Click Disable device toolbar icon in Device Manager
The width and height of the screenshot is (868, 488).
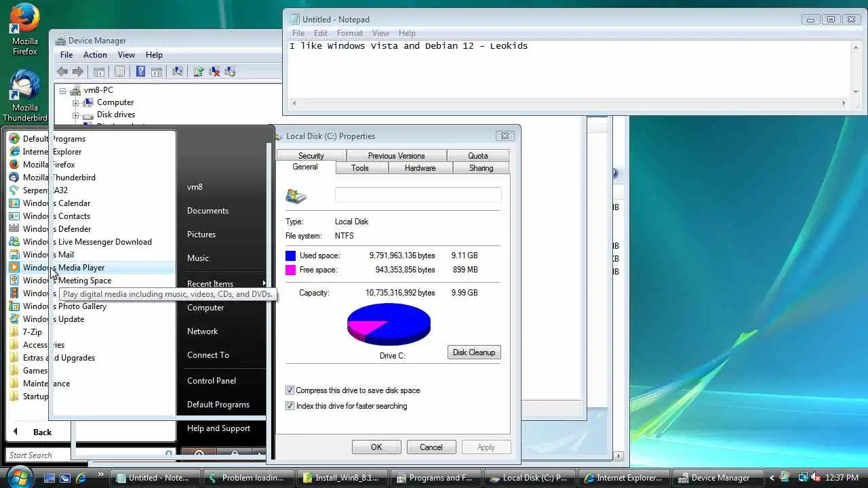pos(230,71)
